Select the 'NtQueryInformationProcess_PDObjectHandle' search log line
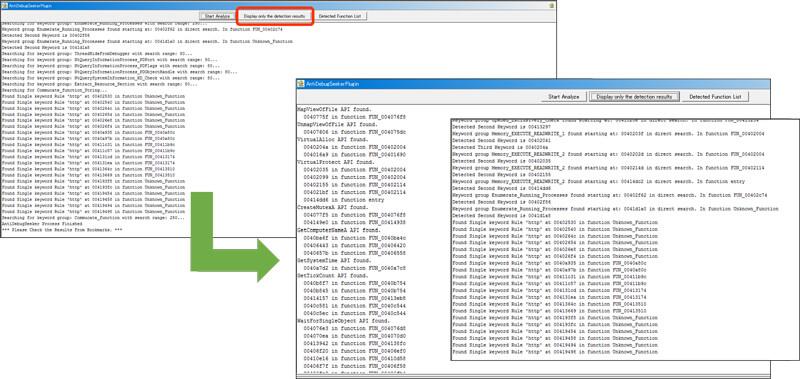 [119, 72]
